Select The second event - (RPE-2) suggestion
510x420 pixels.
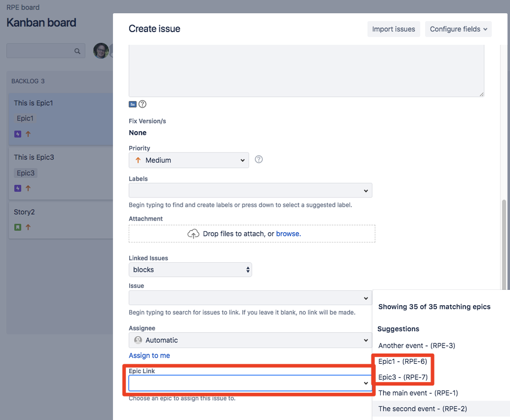(423, 409)
